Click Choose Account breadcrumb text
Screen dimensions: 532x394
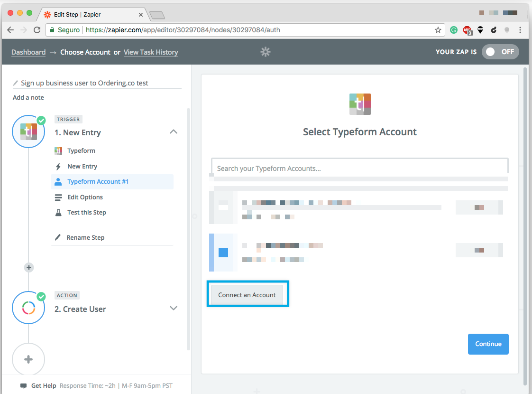click(x=85, y=52)
